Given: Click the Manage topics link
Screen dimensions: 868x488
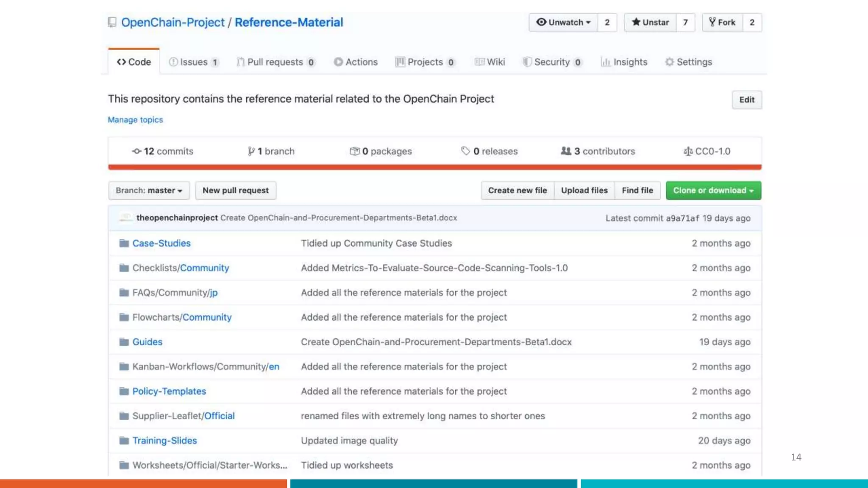Looking at the screenshot, I should click(x=135, y=120).
